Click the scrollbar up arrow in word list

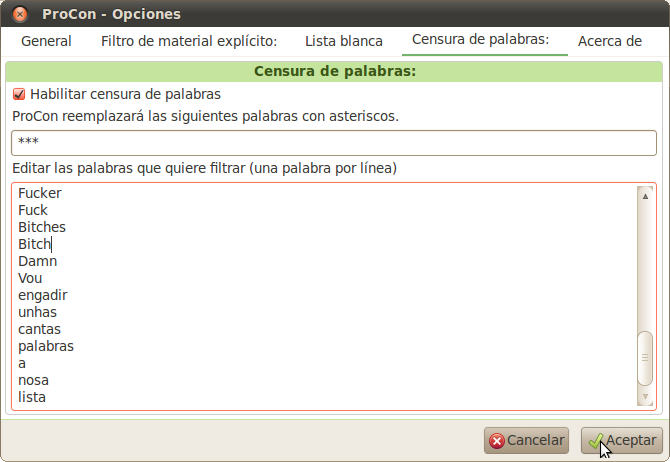coord(645,196)
